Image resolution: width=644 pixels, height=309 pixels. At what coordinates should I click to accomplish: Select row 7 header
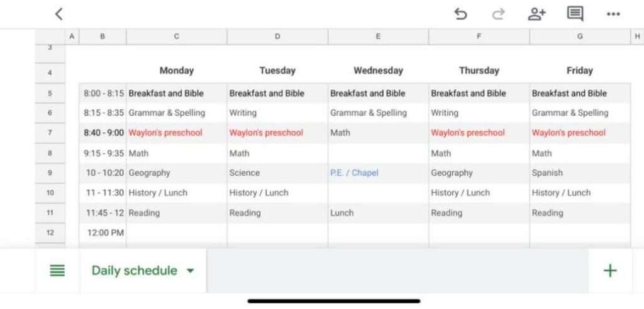click(x=50, y=133)
